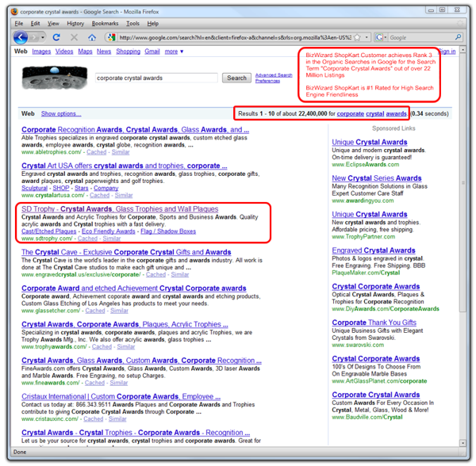Open 'Corporate Crystal Awards' Baudville sponsored link
The width and height of the screenshot is (476, 466).
point(376,395)
